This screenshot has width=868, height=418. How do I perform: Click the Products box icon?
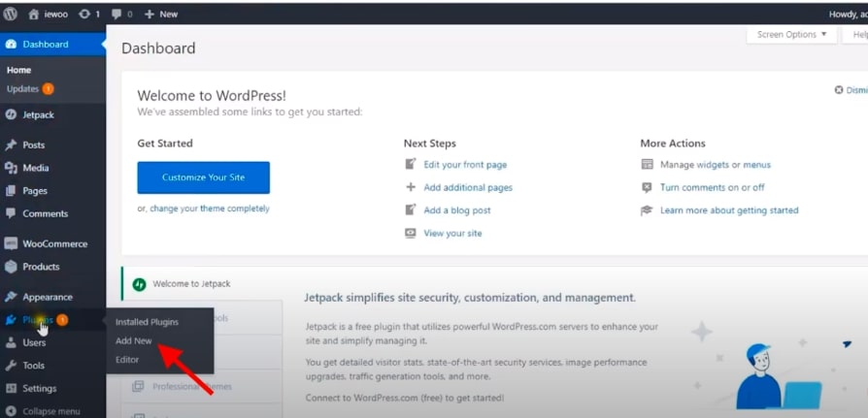pos(11,267)
